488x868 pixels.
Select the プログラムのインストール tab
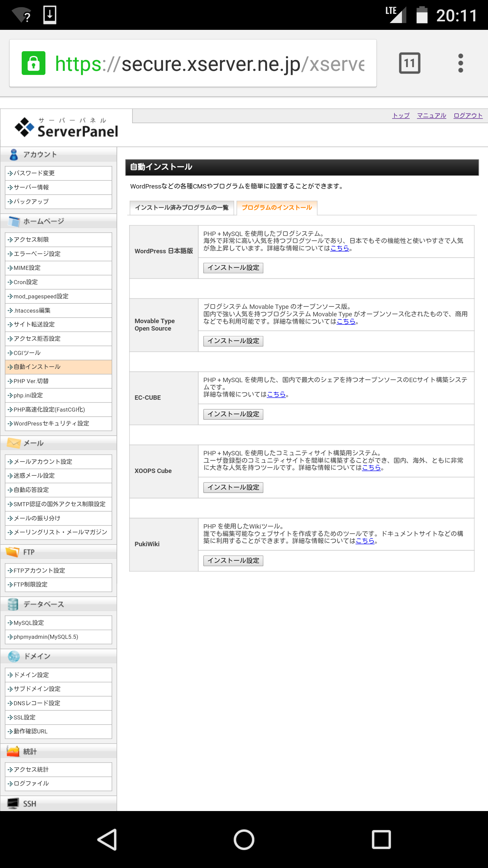277,208
